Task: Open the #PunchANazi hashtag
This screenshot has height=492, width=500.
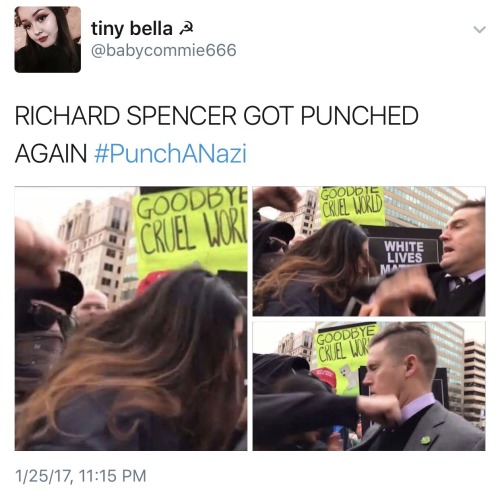Action: point(170,154)
